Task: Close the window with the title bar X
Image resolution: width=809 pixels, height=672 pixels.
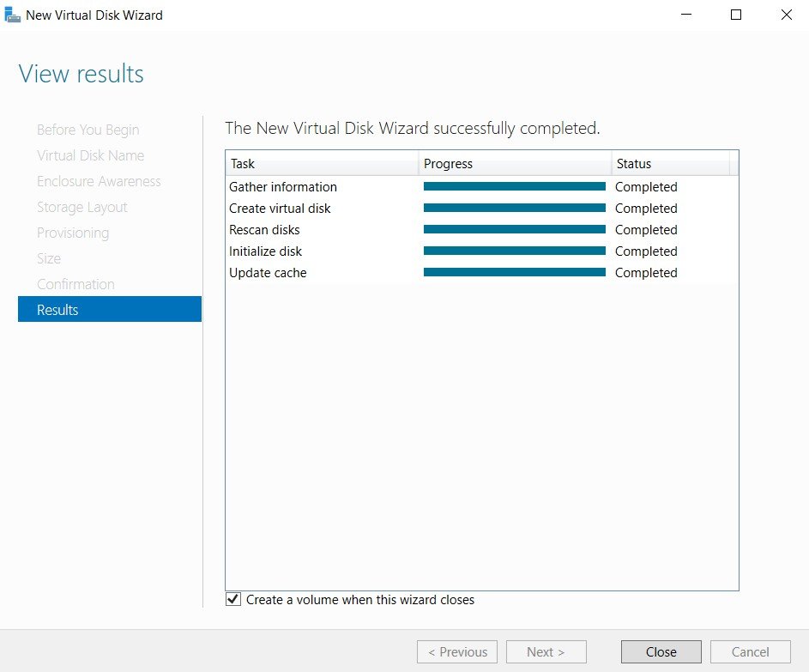Action: [786, 15]
